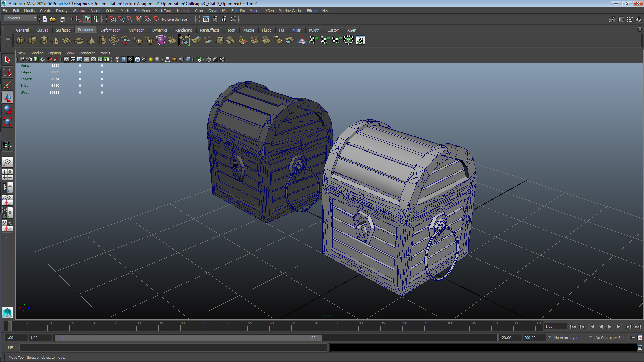Choose the Scale tool
This screenshot has height=362, width=644.
(x=7, y=121)
